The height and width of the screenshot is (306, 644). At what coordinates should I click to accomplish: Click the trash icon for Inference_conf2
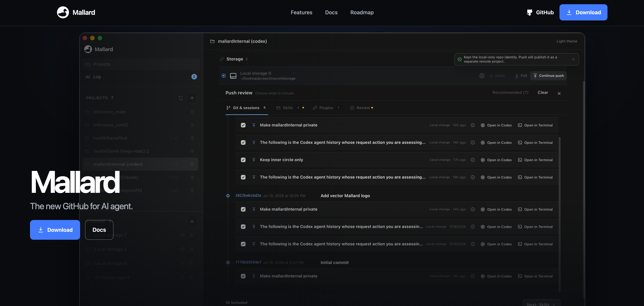tap(192, 125)
